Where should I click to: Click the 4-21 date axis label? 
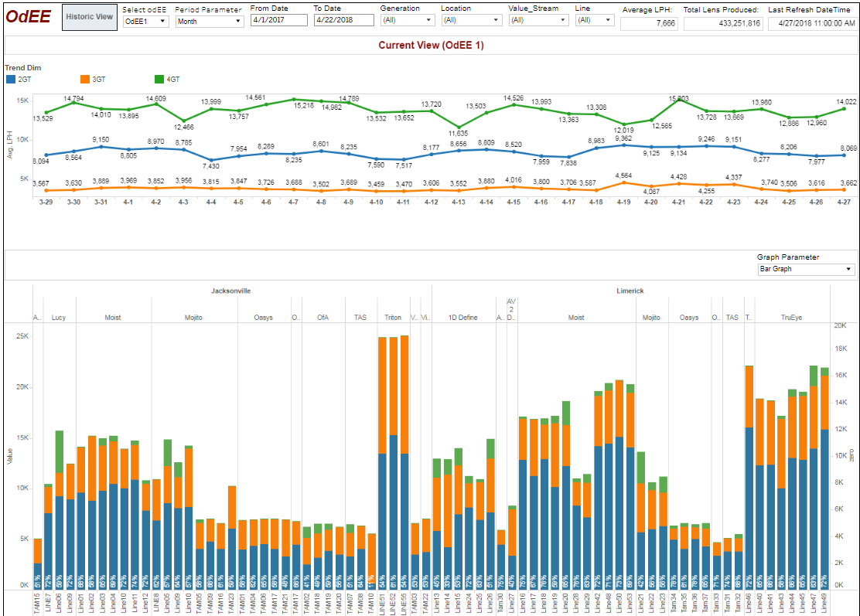click(x=678, y=202)
